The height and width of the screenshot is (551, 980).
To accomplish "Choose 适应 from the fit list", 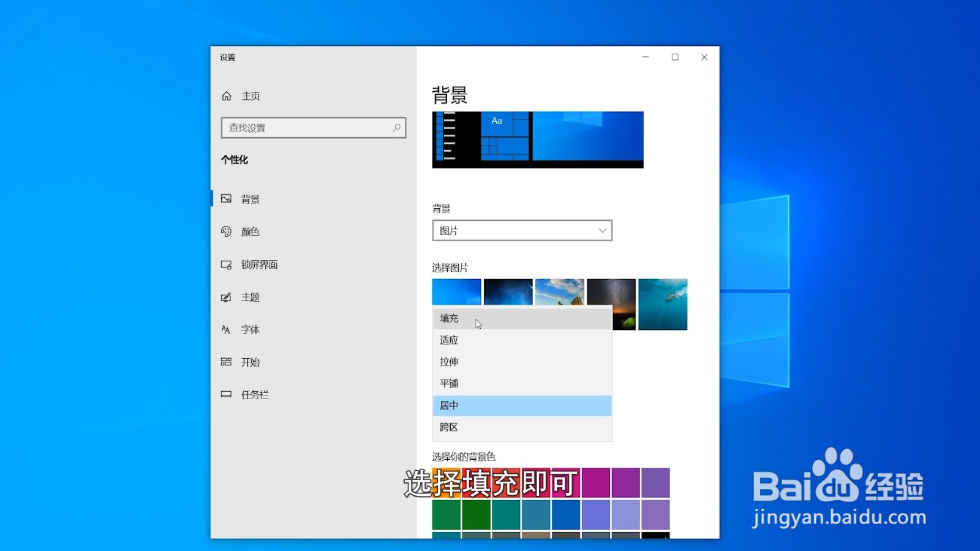I will [x=522, y=340].
